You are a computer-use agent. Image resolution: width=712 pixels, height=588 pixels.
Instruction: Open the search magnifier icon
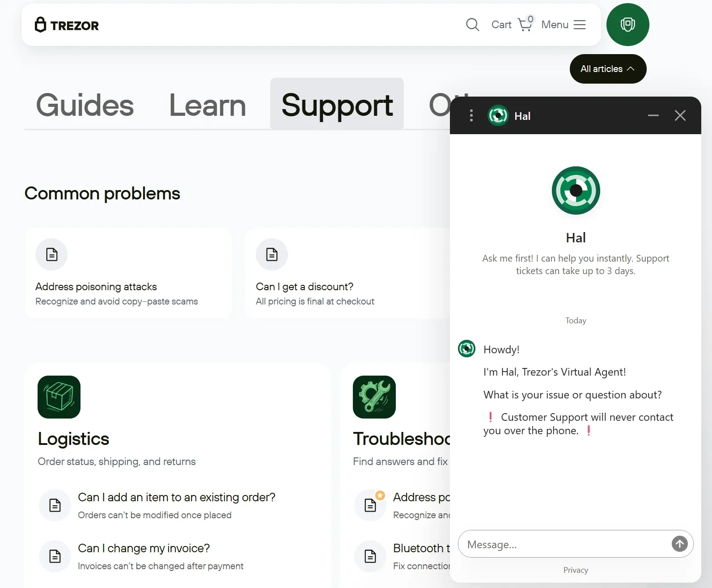(472, 25)
